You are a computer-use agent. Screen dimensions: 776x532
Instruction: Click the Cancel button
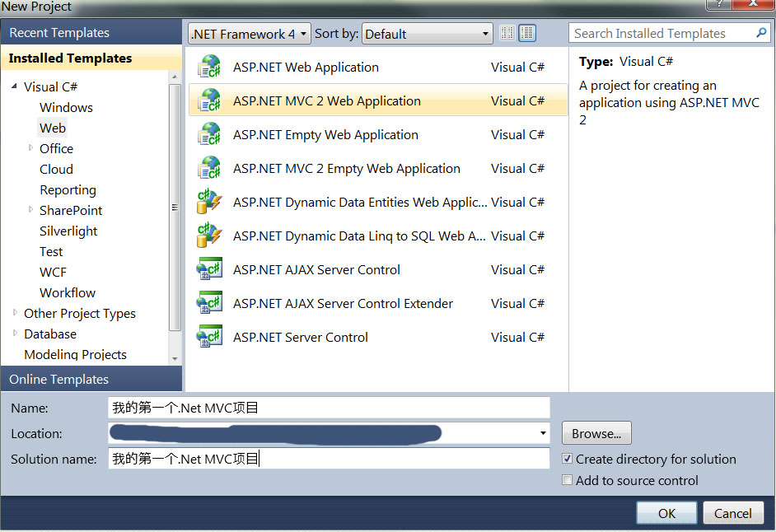tap(732, 513)
